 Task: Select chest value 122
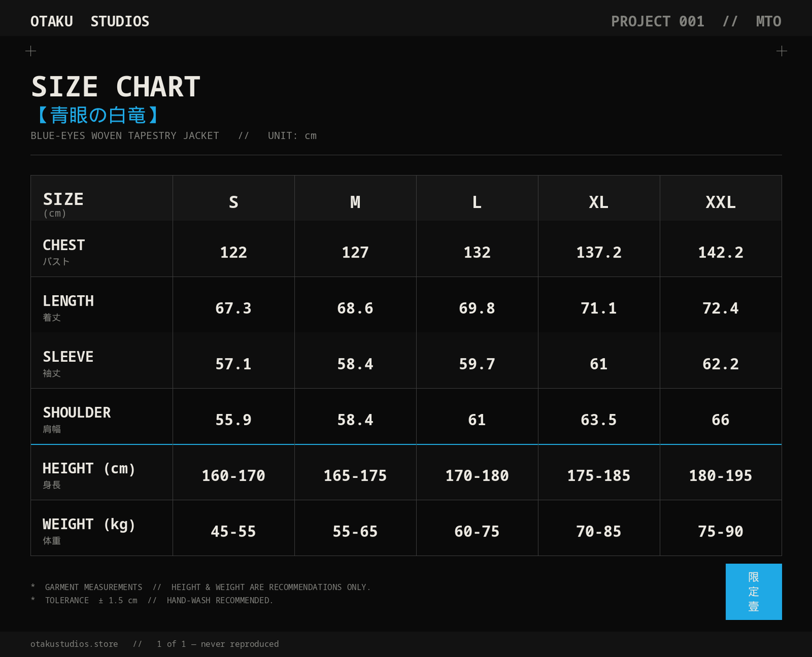[x=234, y=252]
